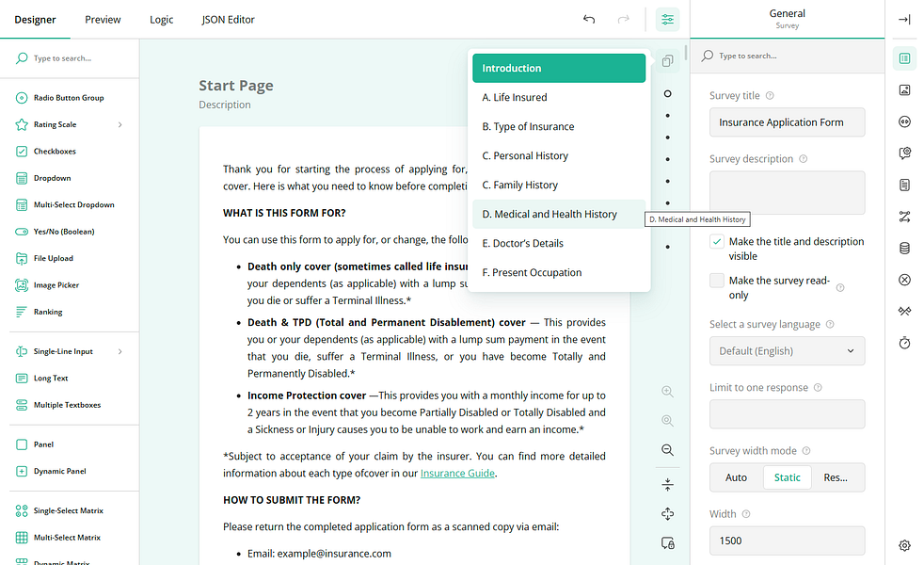
Task: Switch to the Designer tab
Action: 35,20
